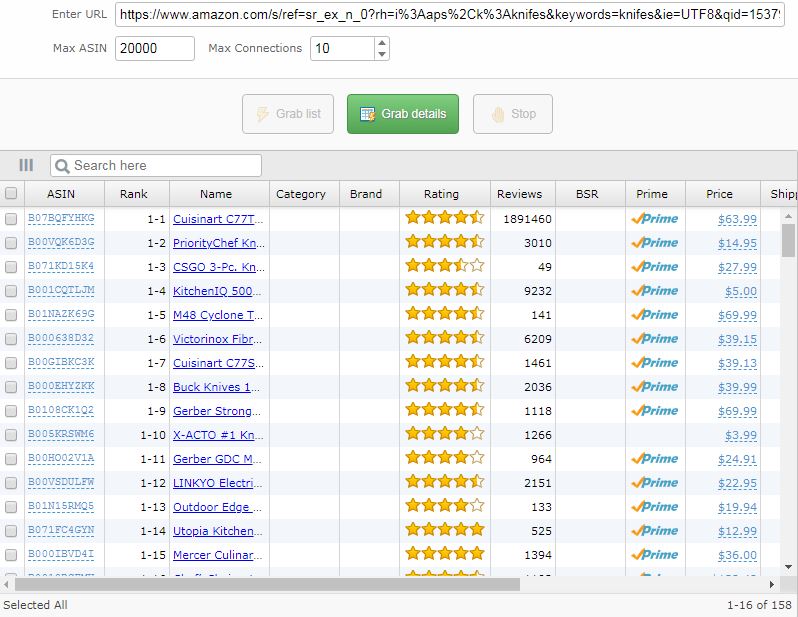This screenshot has height=617, width=798.
Task: Click the columns chooser icon
Action: 26,165
